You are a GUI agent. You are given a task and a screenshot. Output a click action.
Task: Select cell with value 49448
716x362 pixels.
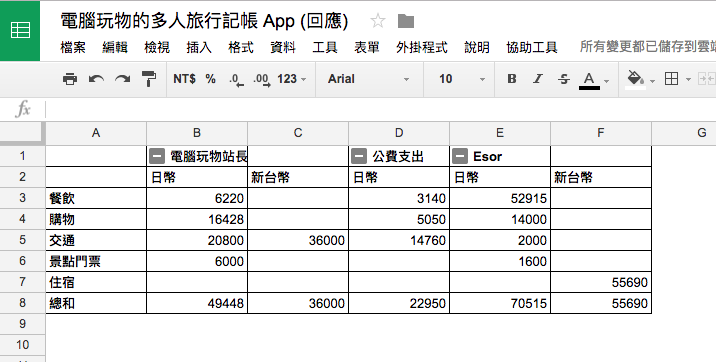coord(197,303)
